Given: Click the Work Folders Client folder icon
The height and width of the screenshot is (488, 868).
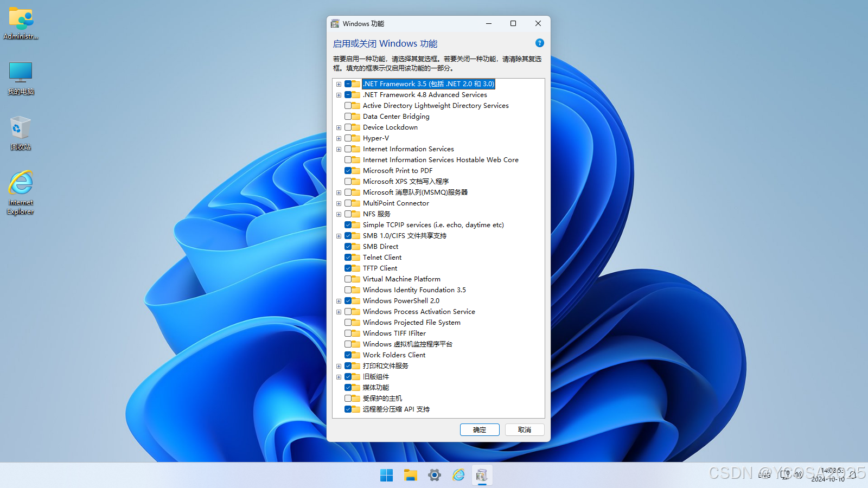Looking at the screenshot, I should (356, 355).
